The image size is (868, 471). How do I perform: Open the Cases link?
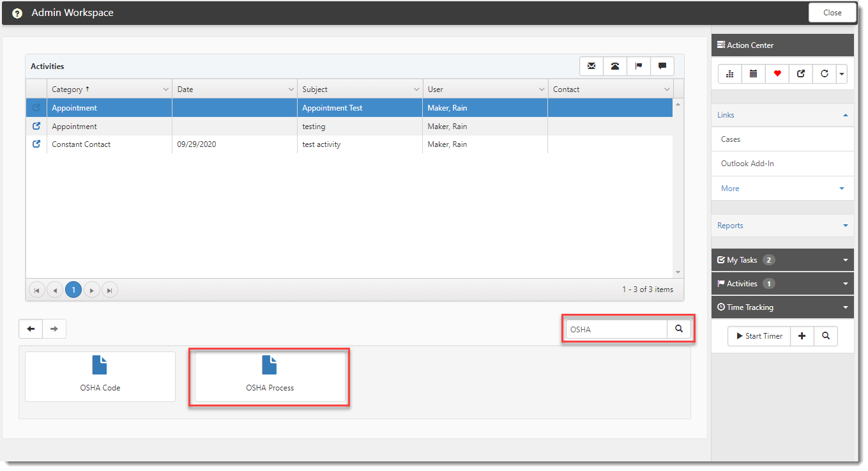(731, 139)
